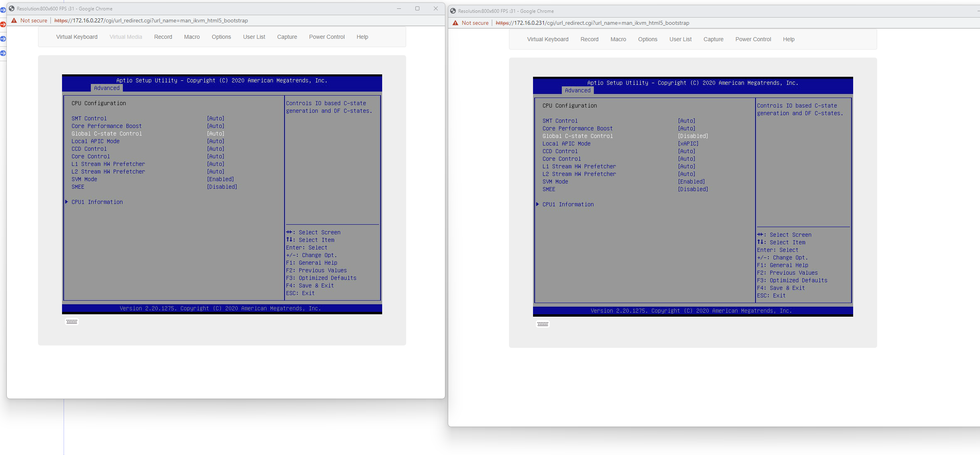
Task: Click CCD Control setting in left BIOS
Action: (x=89, y=149)
